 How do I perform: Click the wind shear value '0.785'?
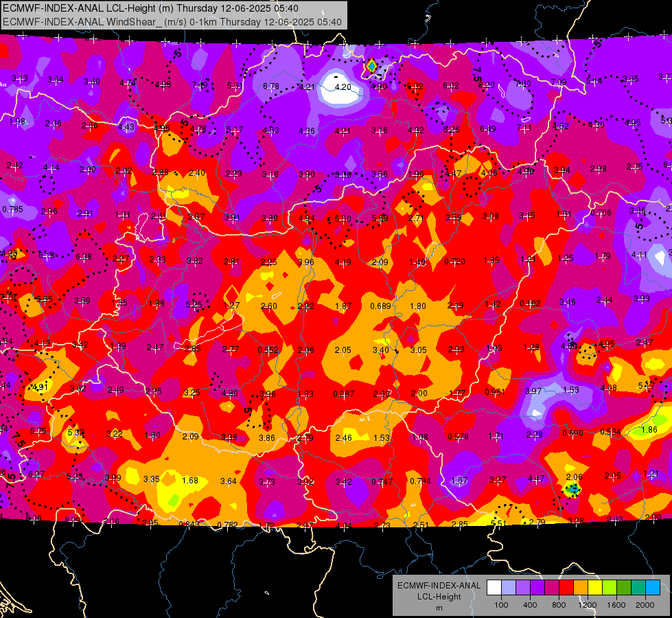click(13, 209)
